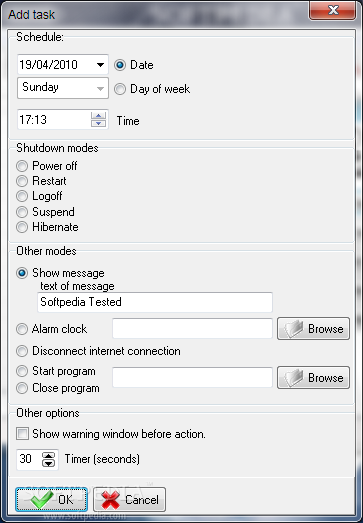Click the Alarm clock file path field
The height and width of the screenshot is (523, 363).
pos(193,329)
